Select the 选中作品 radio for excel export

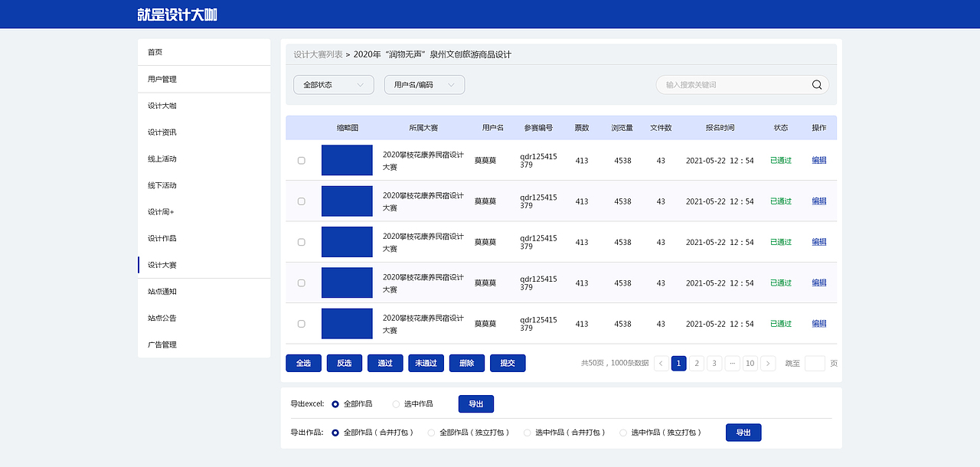(x=395, y=403)
